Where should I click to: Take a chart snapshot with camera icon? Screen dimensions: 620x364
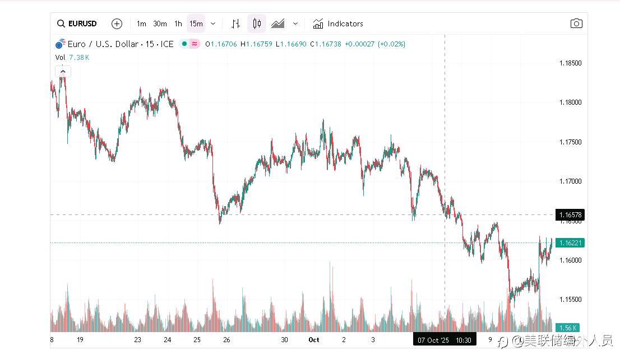coord(576,24)
